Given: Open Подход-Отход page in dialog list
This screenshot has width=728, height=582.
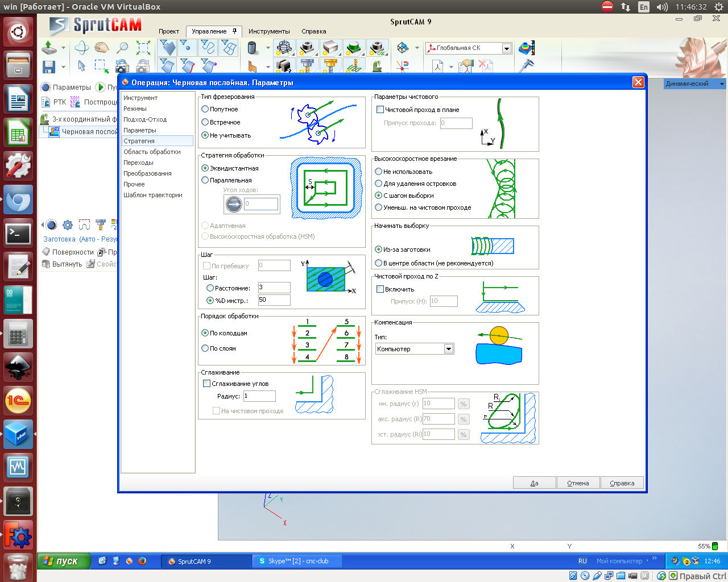Looking at the screenshot, I should 158,119.
